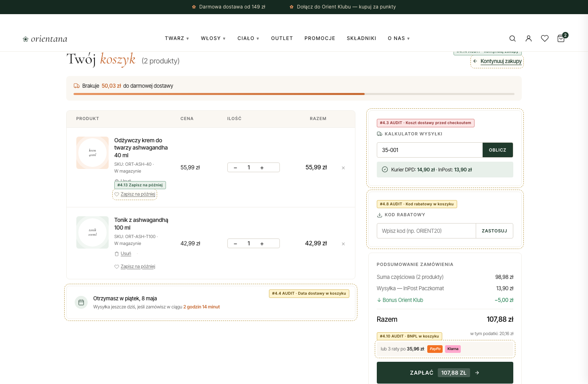
Task: Click the 'Suma częściowa (2 produkty)' label
Action: [x=410, y=277]
